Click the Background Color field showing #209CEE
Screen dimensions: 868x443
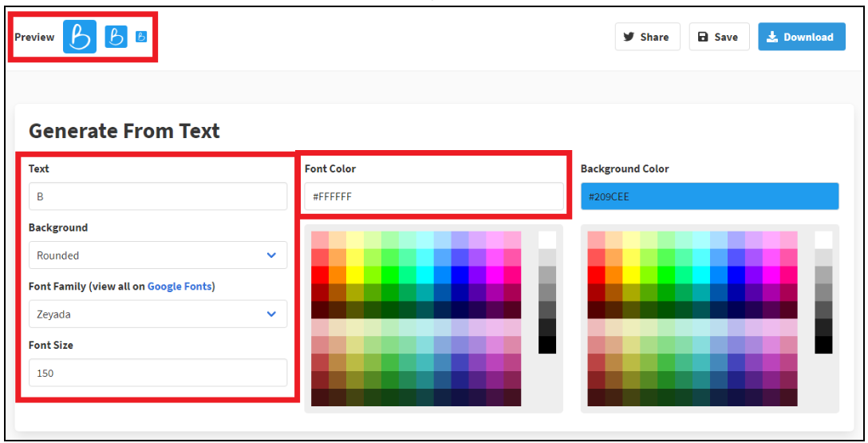tap(710, 196)
